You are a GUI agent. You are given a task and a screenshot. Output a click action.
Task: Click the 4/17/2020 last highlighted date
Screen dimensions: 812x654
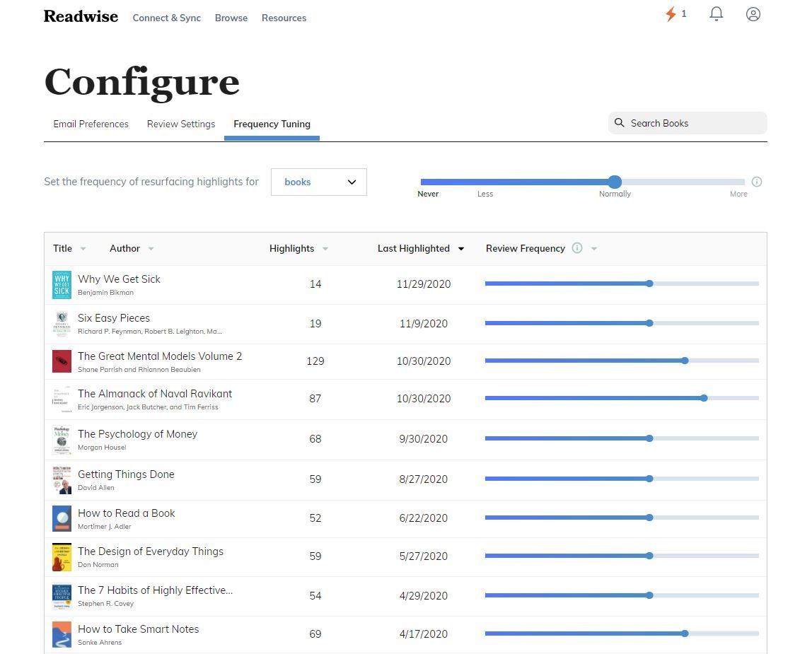(424, 633)
